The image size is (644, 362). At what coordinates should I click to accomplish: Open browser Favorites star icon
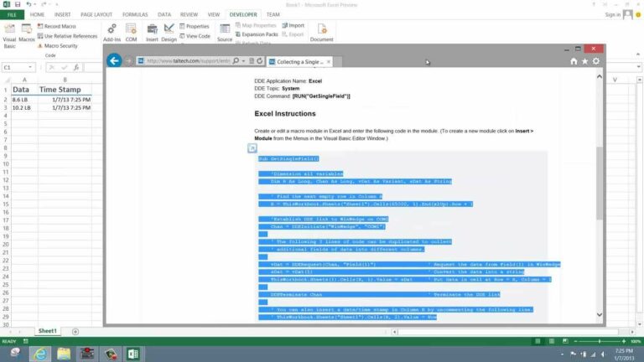[584, 61]
